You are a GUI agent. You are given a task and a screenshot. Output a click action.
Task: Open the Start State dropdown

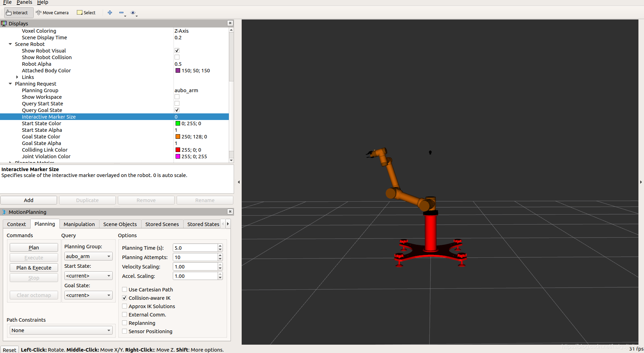point(88,276)
